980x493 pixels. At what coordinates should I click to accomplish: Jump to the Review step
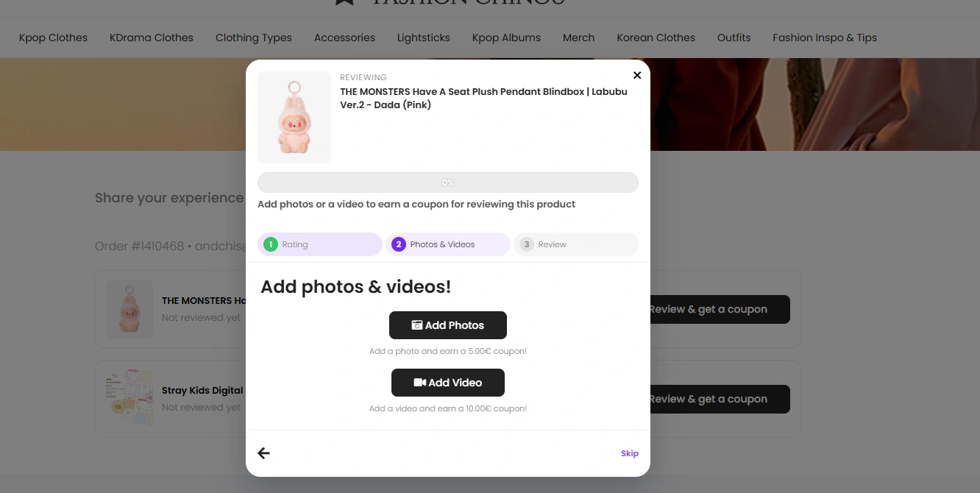click(x=575, y=244)
